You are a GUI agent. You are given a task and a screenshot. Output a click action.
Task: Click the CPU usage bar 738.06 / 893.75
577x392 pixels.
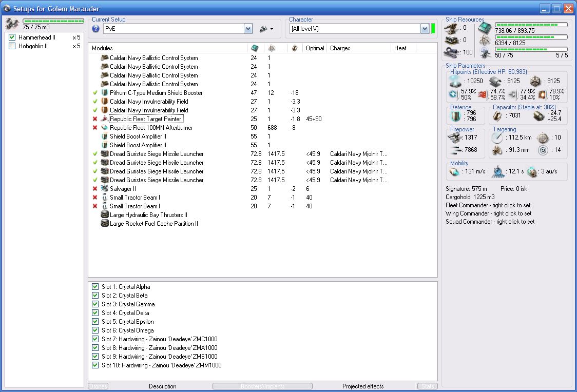coord(531,25)
